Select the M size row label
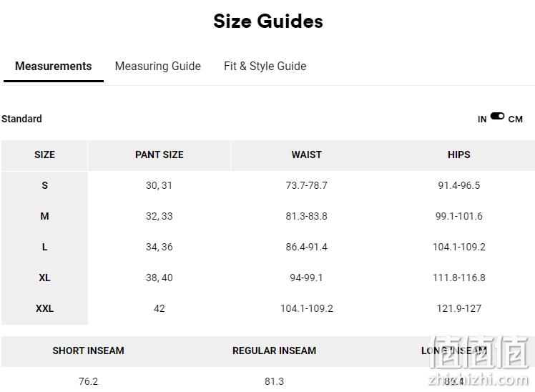 [44, 216]
